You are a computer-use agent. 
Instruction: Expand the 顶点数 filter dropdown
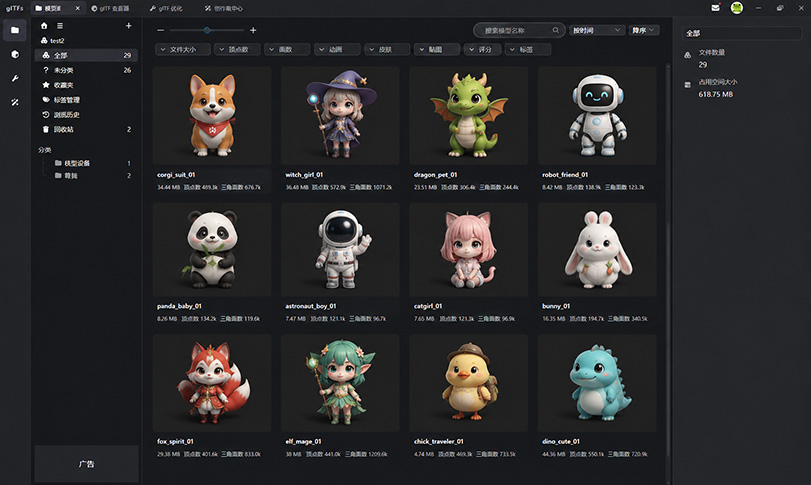[x=237, y=50]
